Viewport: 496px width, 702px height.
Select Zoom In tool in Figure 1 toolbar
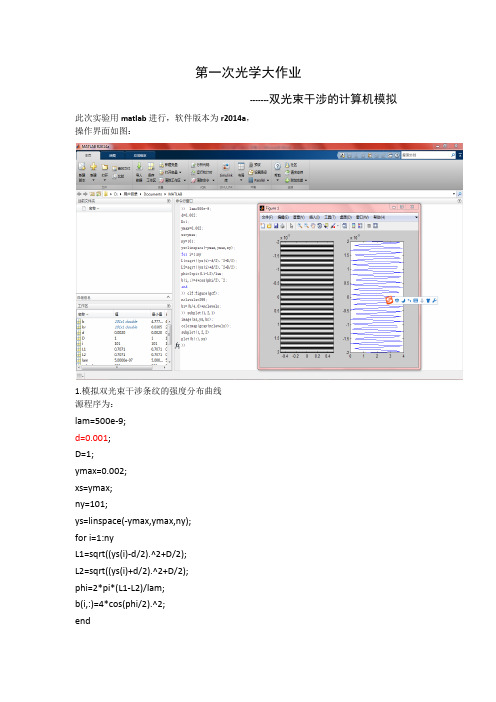click(x=300, y=226)
